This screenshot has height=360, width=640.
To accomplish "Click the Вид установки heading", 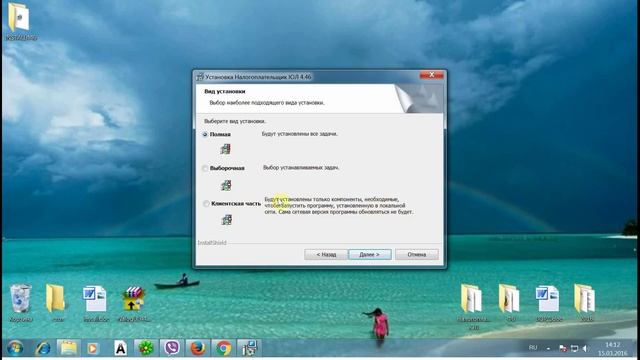I will [x=224, y=91].
